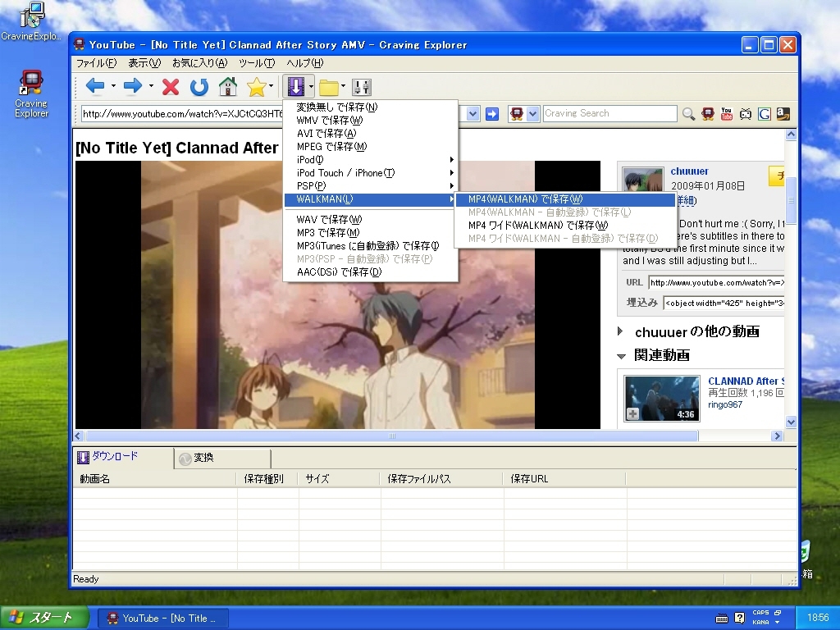The image size is (840, 630).
Task: Click the magnifier search icon
Action: [x=688, y=113]
